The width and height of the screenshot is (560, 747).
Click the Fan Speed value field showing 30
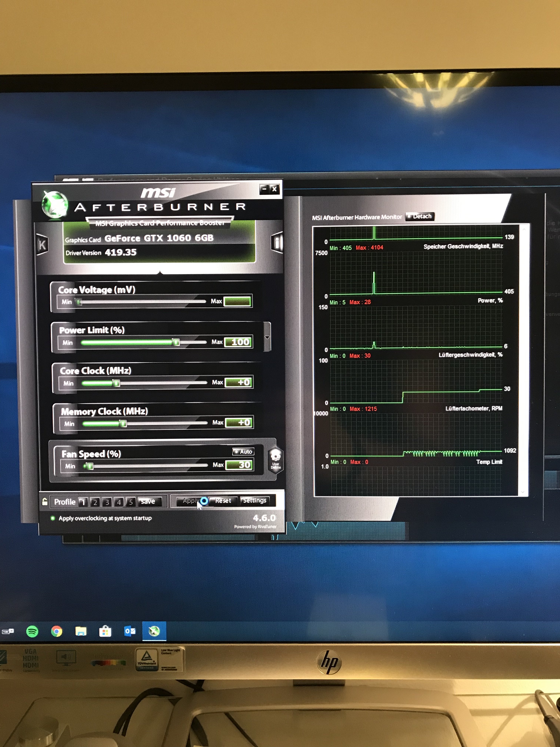[240, 465]
